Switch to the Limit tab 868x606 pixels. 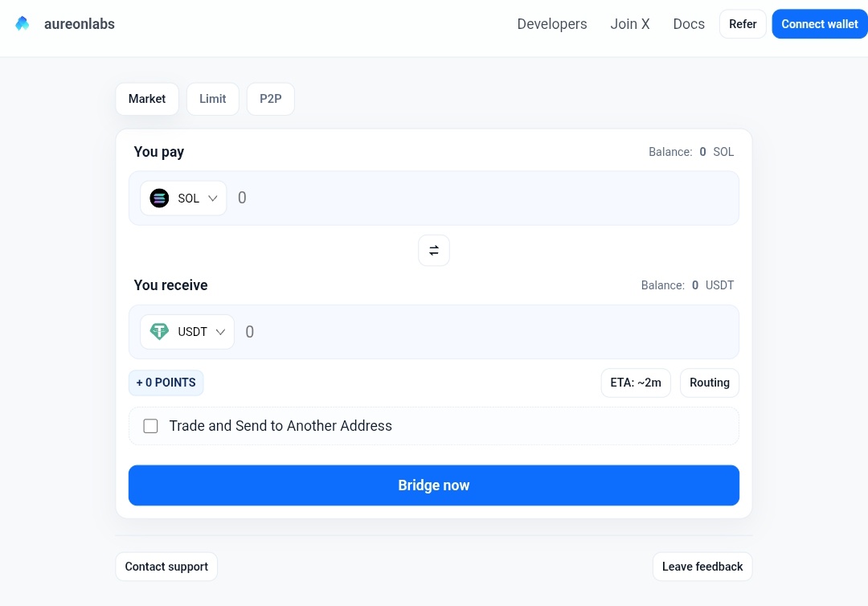[212, 99]
